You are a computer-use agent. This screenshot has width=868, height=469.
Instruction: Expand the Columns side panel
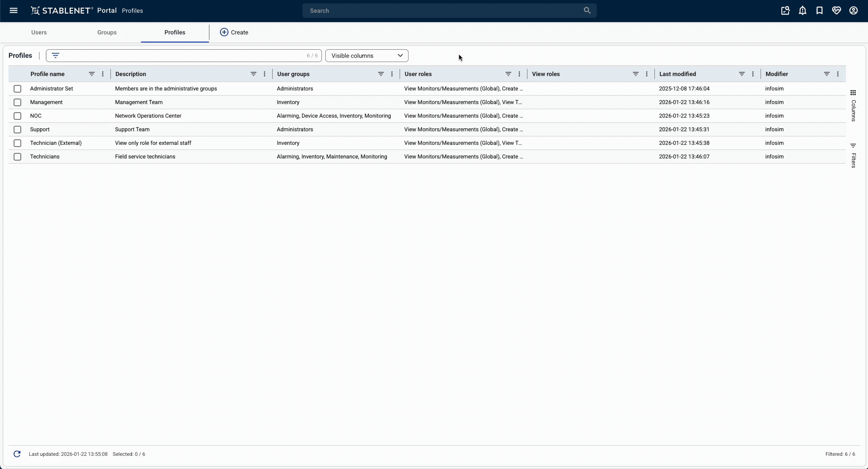point(853,105)
